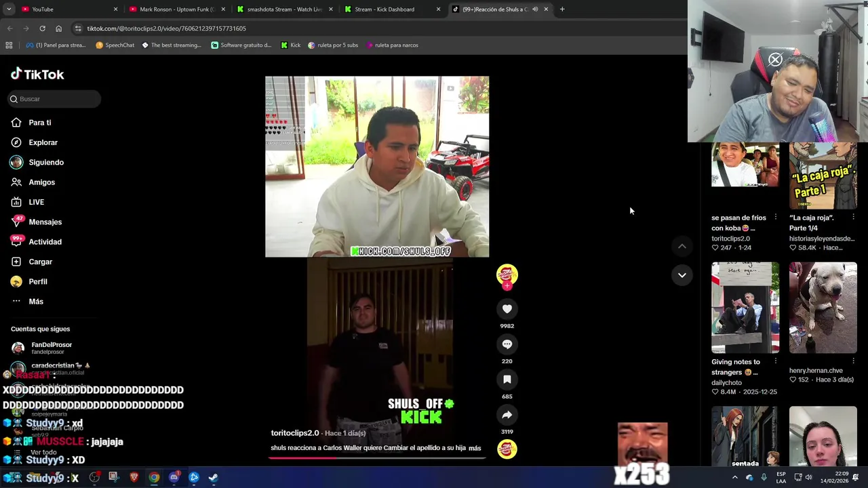Open Kick bookmark

(x=290, y=45)
